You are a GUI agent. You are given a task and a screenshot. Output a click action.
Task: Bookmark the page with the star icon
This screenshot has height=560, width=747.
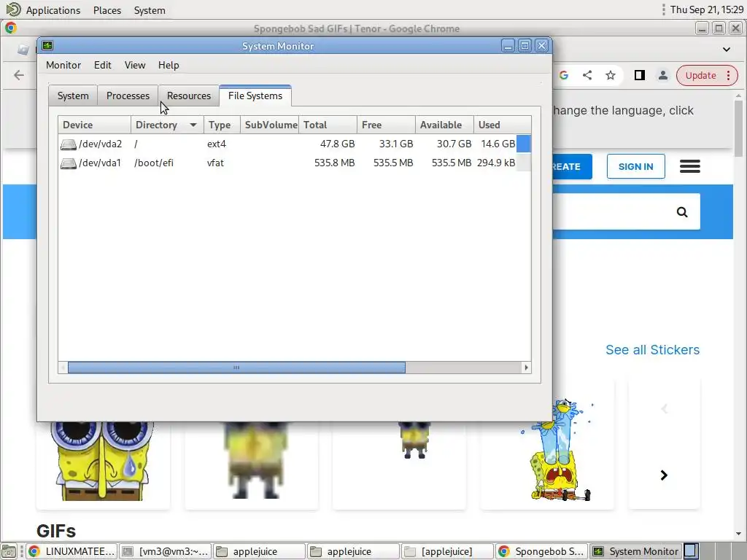(x=611, y=75)
